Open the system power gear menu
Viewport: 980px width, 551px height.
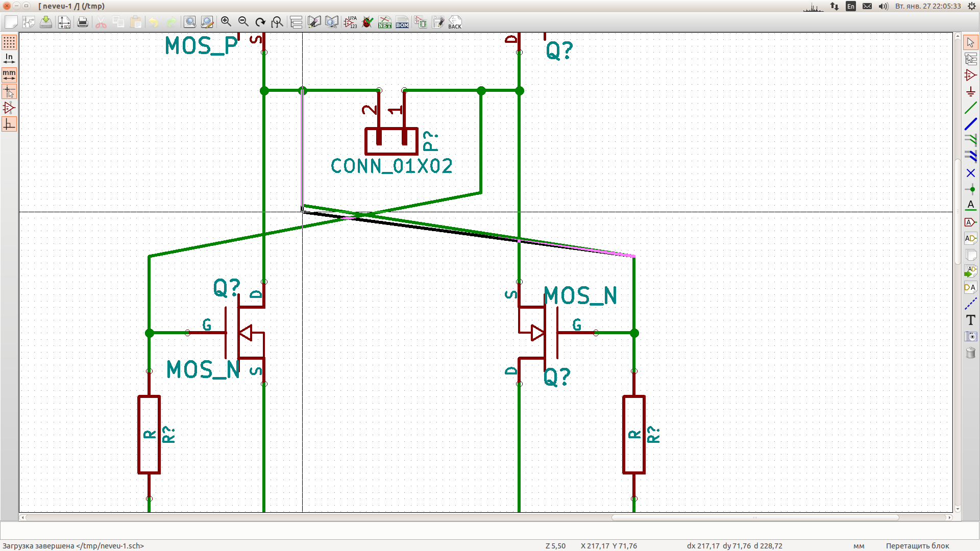[x=971, y=6]
